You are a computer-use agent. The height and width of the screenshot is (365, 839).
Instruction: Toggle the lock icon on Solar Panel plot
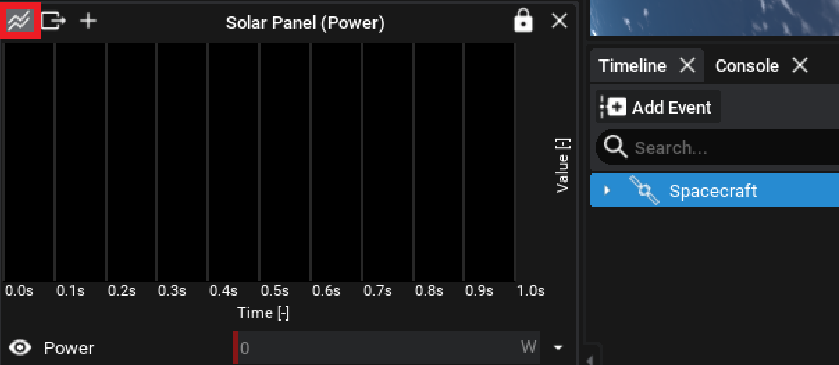pyautogui.click(x=523, y=21)
